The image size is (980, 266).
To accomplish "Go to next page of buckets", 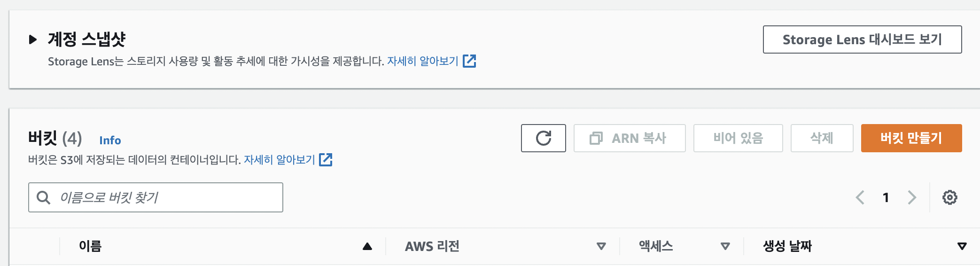I will tap(912, 197).
